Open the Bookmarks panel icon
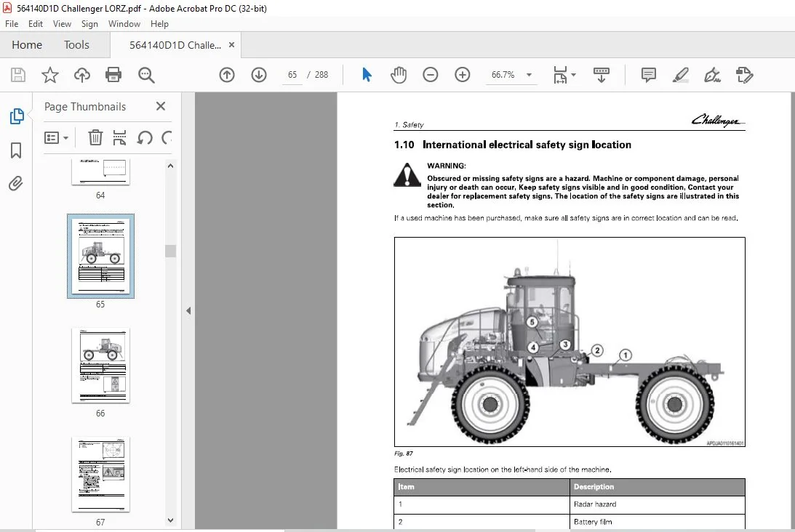This screenshot has width=795, height=532. pos(16,150)
